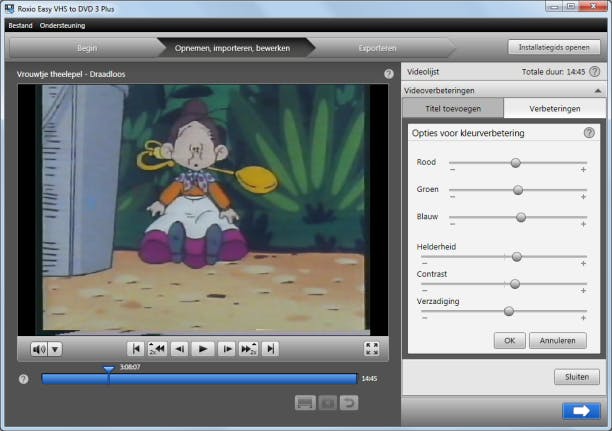This screenshot has width=612, height=431.
Task: Click the Annuleren button
Action: (x=557, y=341)
